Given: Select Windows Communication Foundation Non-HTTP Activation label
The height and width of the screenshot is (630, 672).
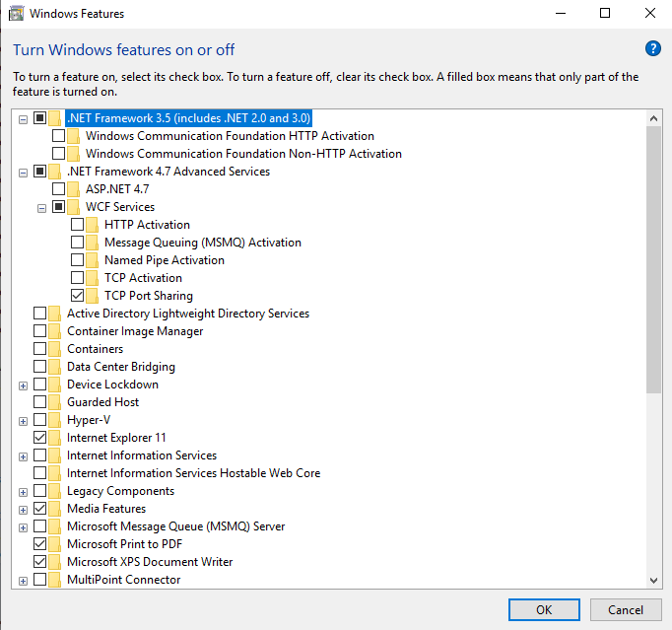Looking at the screenshot, I should click(243, 154).
